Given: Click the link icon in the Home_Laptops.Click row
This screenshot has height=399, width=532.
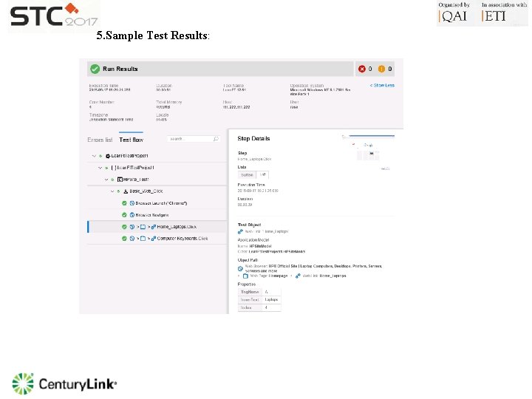Looking at the screenshot, I should (154, 227).
